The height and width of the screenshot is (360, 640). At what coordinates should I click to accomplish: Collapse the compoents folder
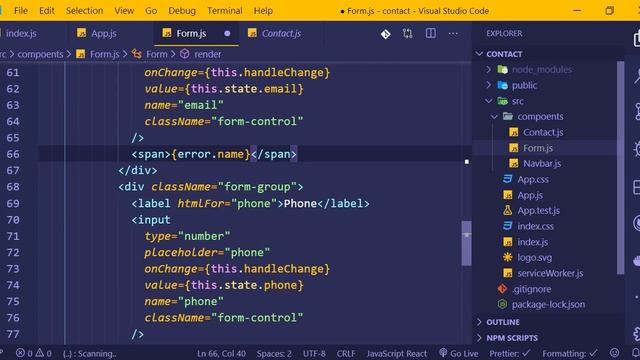540,117
